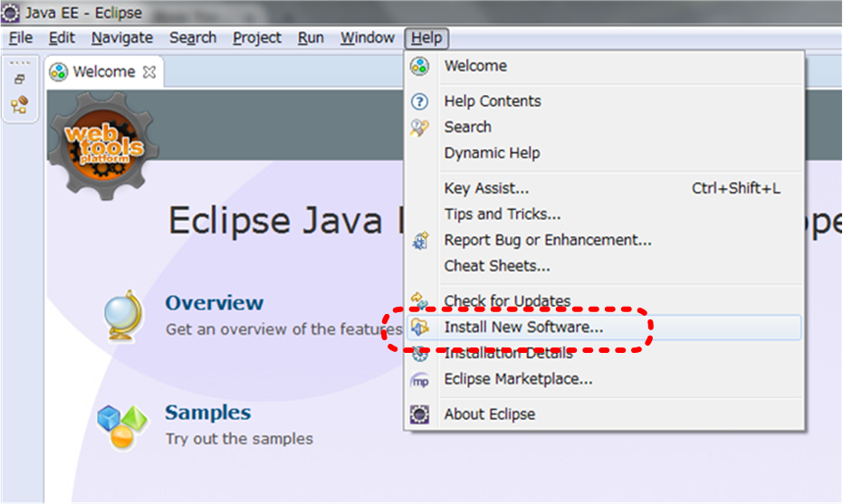The width and height of the screenshot is (843, 504).
Task: Select About Eclipse
Action: coord(604,414)
